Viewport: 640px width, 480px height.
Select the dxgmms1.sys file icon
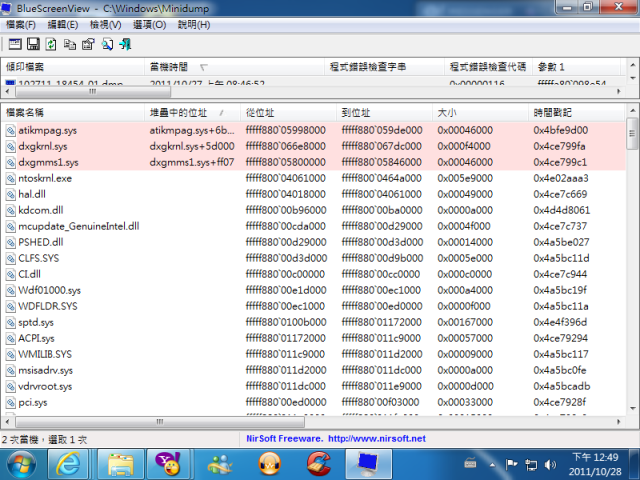[11, 162]
